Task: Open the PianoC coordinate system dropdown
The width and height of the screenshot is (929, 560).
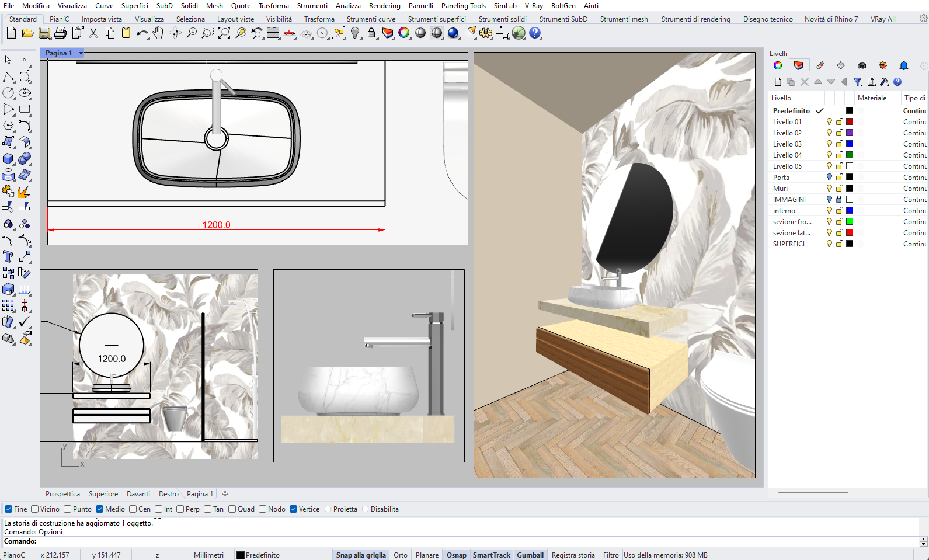Action: coord(15,555)
